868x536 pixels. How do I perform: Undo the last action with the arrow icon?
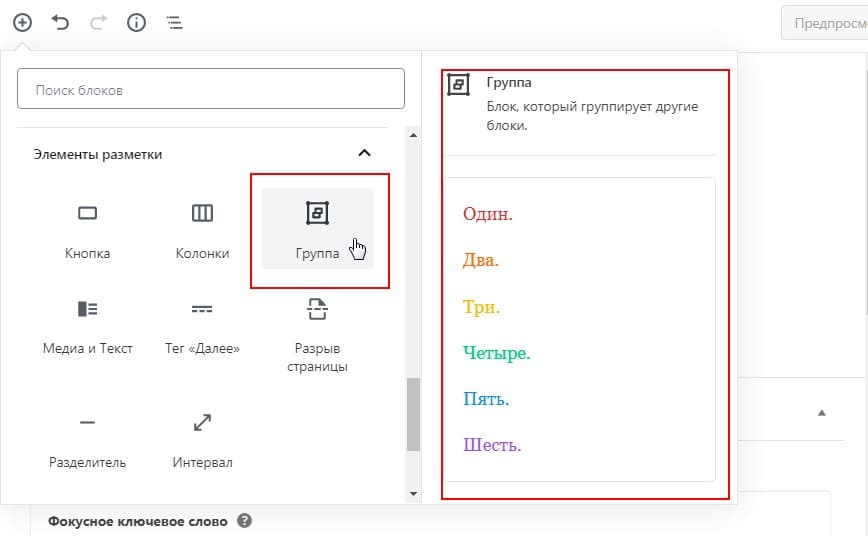(x=60, y=23)
